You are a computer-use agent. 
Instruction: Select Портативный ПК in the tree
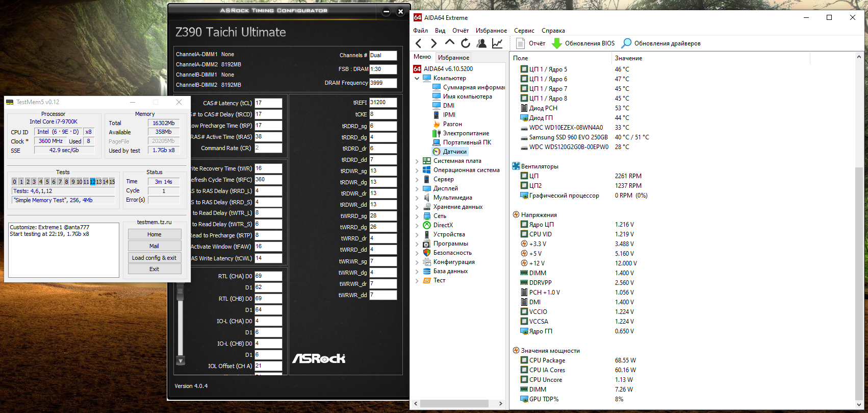tap(462, 142)
